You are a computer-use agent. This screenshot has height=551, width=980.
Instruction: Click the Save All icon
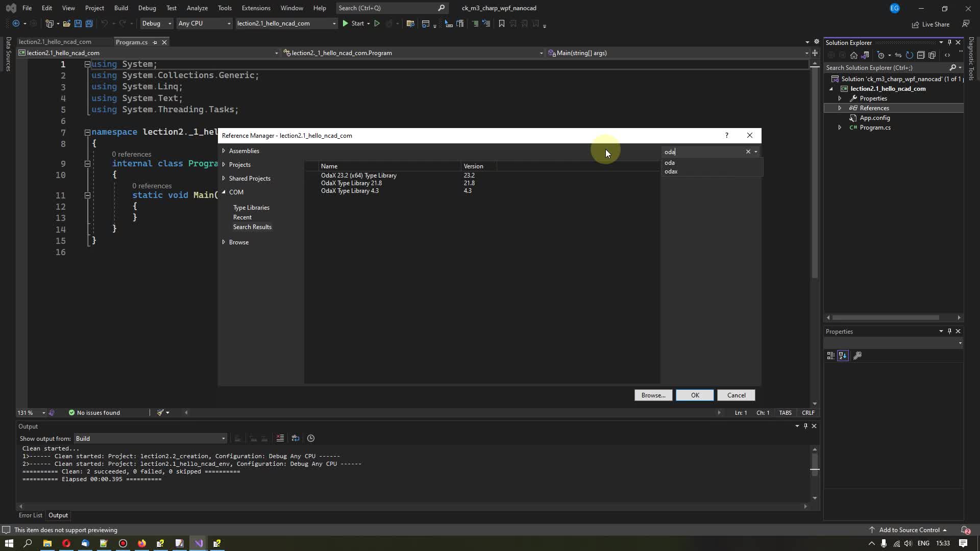pyautogui.click(x=89, y=23)
